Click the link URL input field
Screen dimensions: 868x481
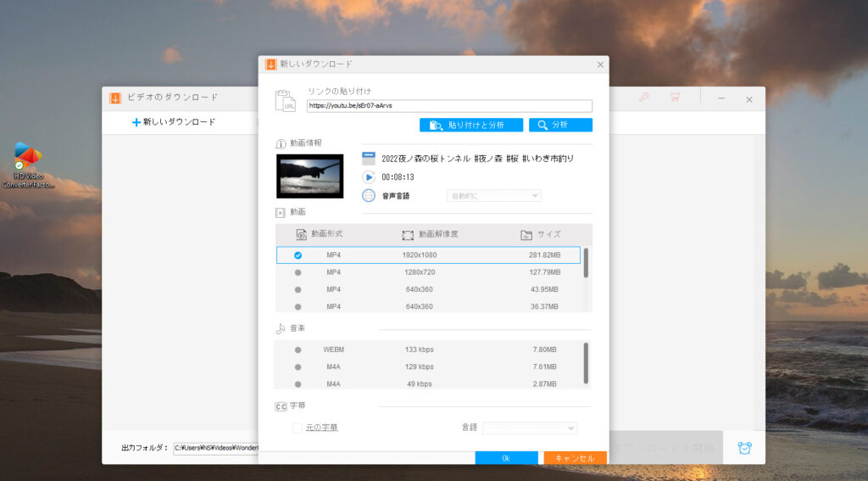(x=449, y=106)
